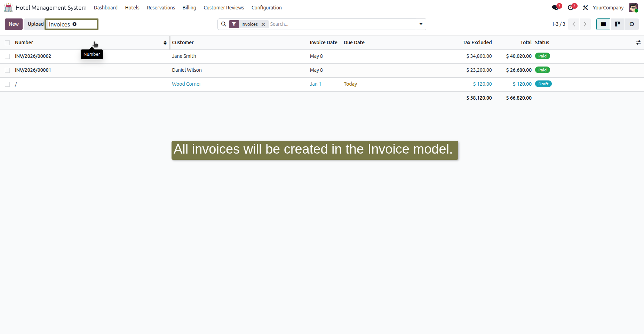Open optional columns adjust icon
This screenshot has height=334, width=644.
point(638,42)
